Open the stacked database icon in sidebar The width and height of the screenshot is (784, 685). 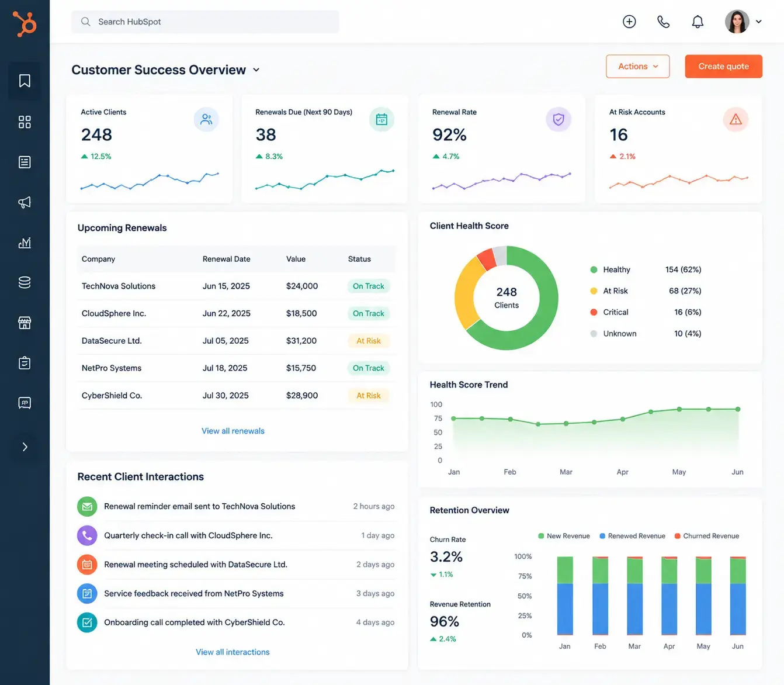[25, 282]
